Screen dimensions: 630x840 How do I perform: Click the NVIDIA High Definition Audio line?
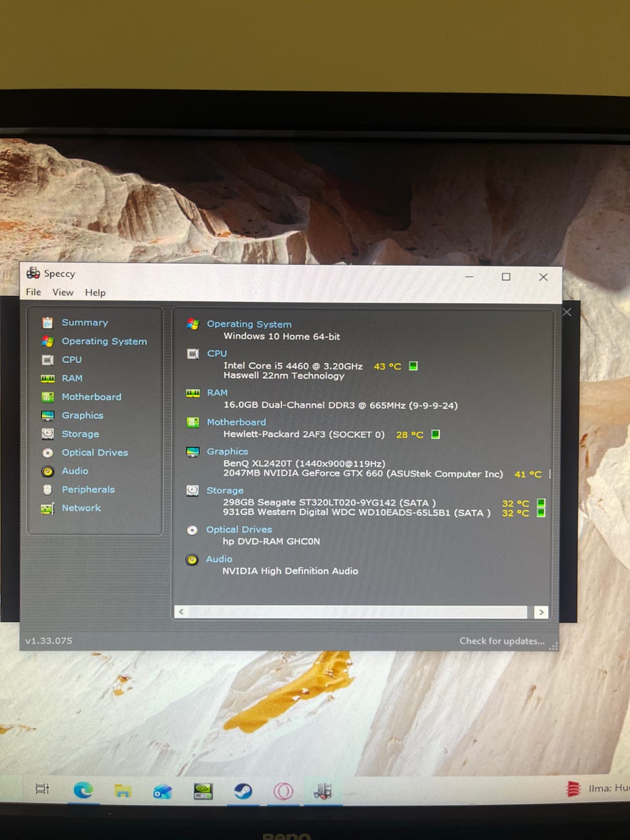point(290,571)
